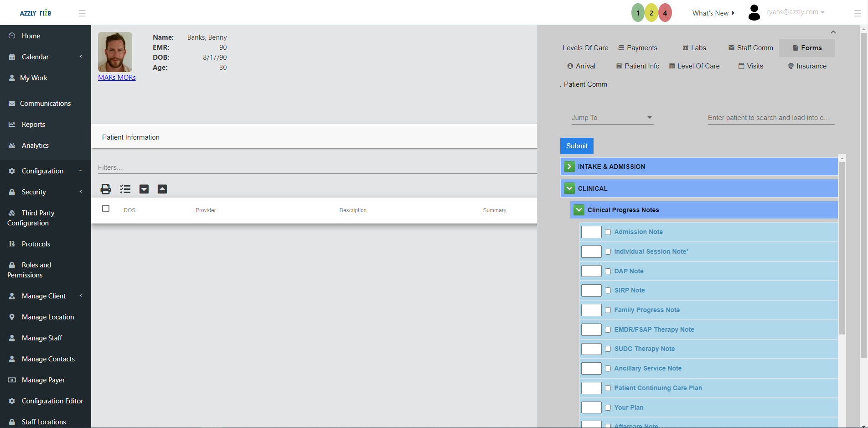Switch to the Labs tab
Screen dimensions: 868x428
694,48
